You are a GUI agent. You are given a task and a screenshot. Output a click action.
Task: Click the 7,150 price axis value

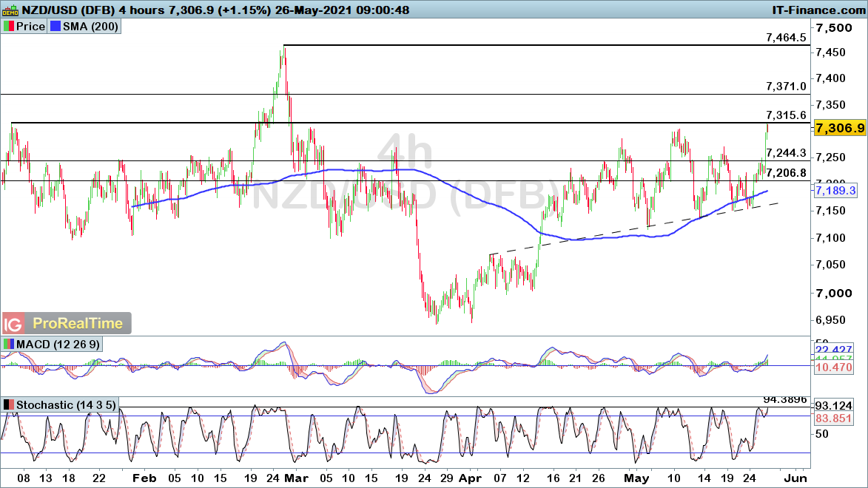coord(831,211)
